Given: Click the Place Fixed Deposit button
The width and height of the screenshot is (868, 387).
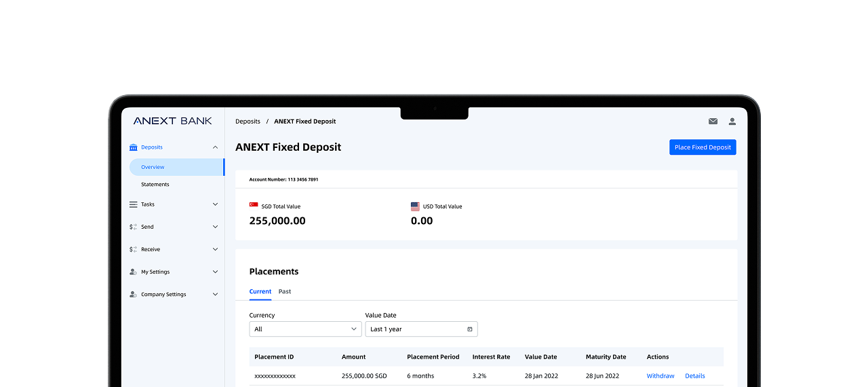Looking at the screenshot, I should coord(703,147).
